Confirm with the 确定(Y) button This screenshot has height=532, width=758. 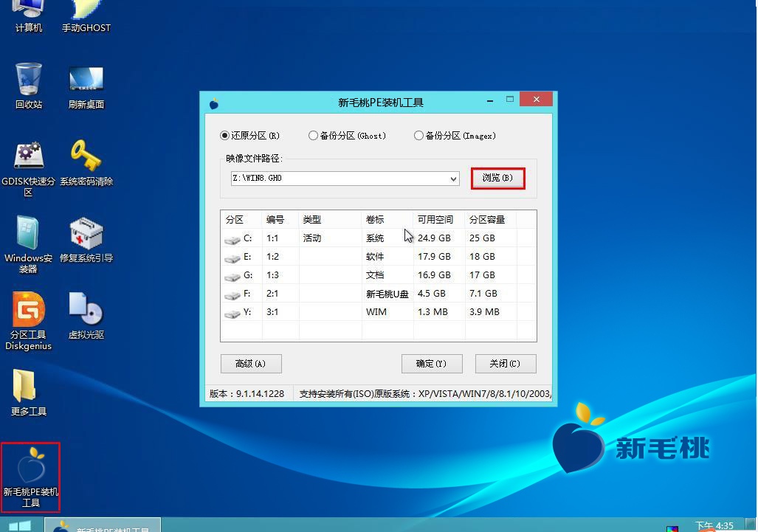coord(432,364)
